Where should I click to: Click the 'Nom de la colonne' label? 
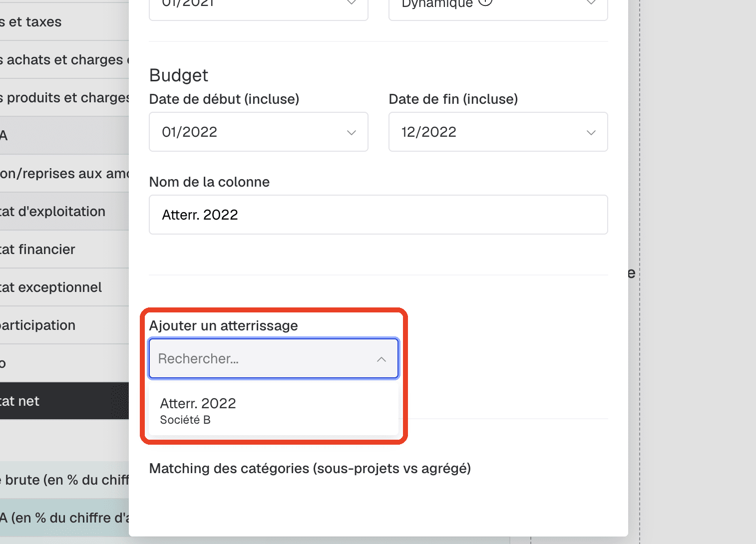click(209, 182)
